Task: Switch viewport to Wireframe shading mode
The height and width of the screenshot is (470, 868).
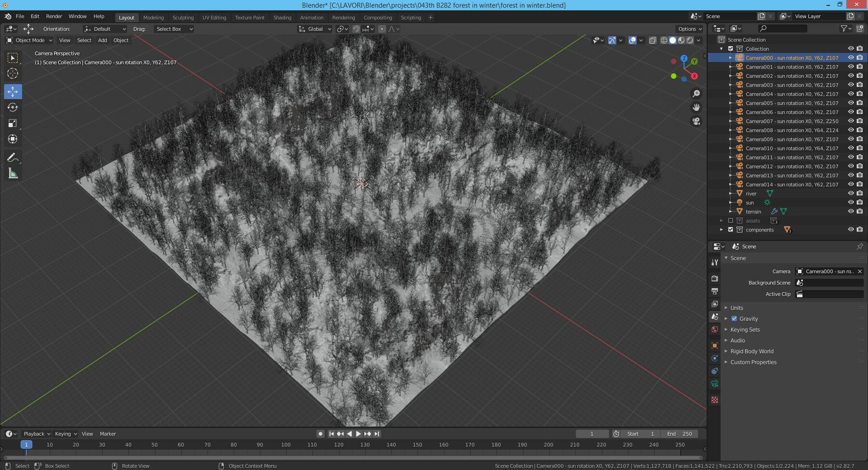Action: coord(664,40)
